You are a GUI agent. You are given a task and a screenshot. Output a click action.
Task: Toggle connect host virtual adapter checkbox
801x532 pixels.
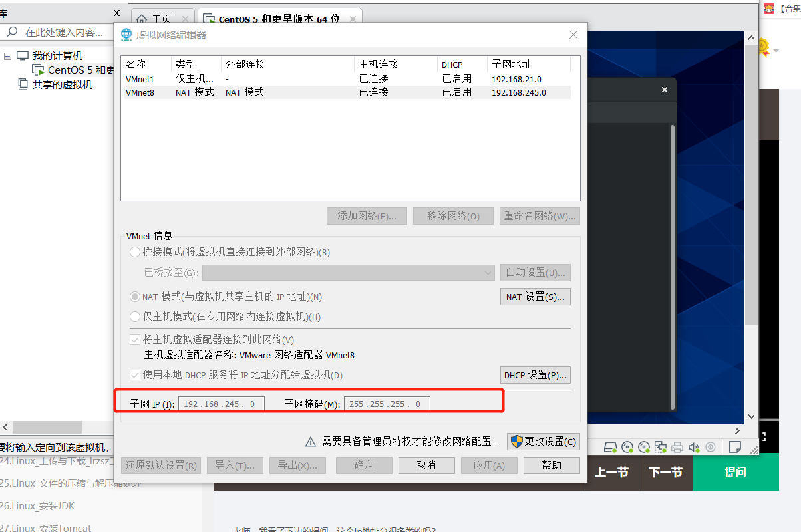(135, 340)
